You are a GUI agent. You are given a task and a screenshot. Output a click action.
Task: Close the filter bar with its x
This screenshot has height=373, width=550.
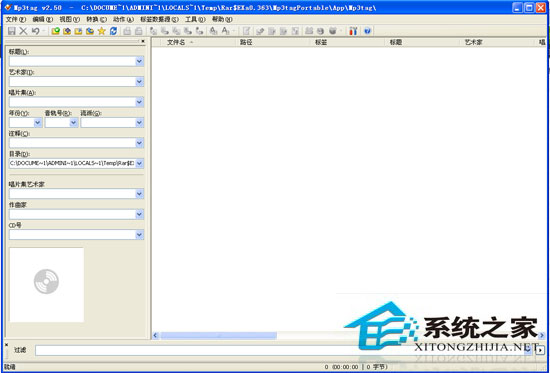(x=6, y=345)
